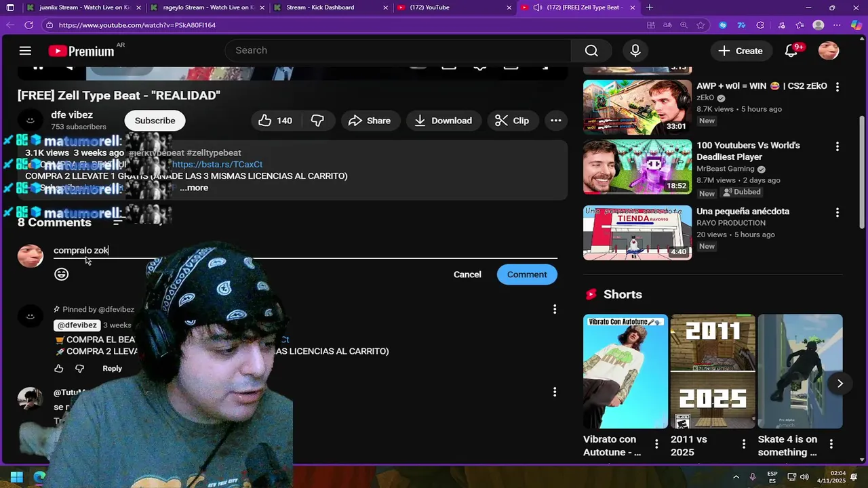Image resolution: width=868 pixels, height=488 pixels.
Task: Go back in browser history
Action: point(9,25)
